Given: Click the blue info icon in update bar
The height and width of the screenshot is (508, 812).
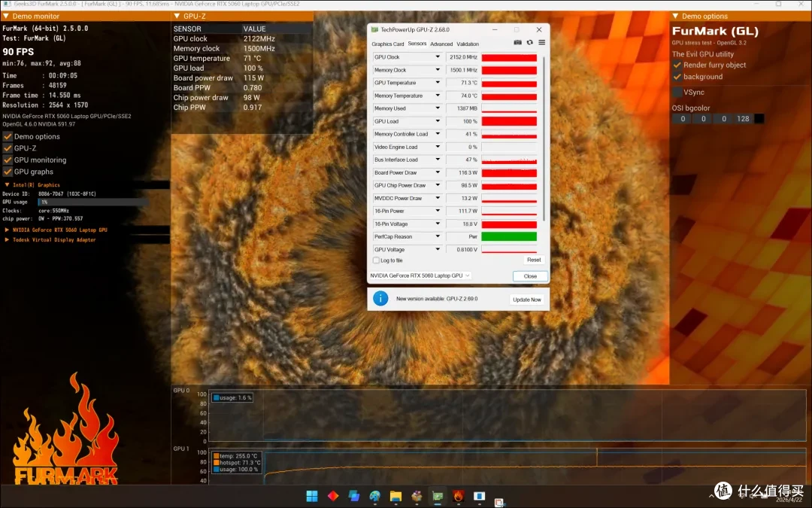Looking at the screenshot, I should 380,299.
